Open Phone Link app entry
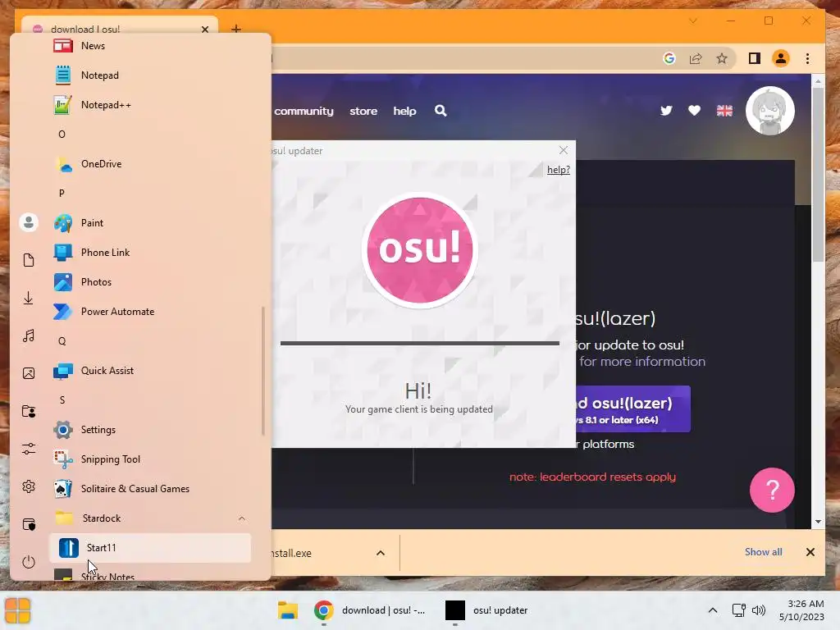This screenshot has width=840, height=630. (x=151, y=253)
